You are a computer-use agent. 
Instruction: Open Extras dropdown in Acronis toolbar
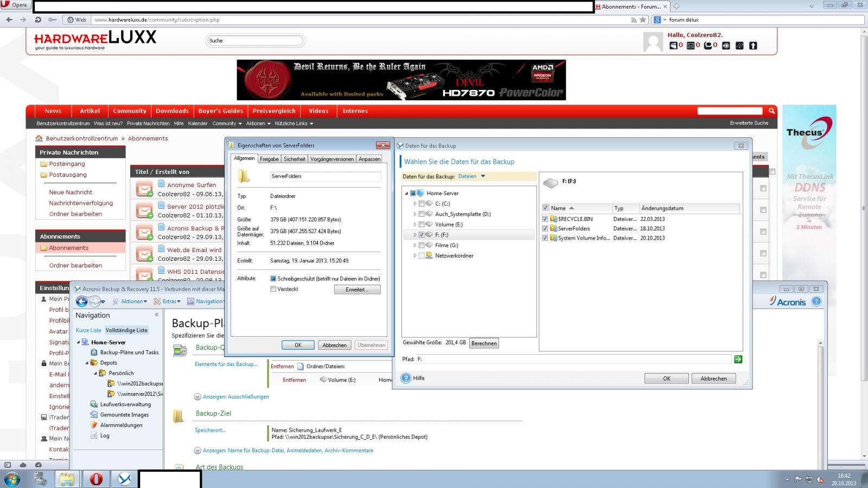pyautogui.click(x=167, y=301)
